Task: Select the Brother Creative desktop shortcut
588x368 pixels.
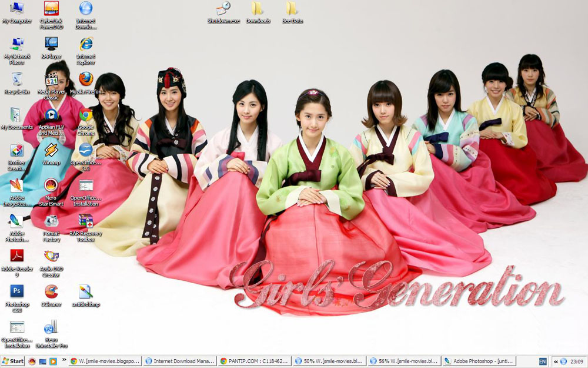Action: (x=17, y=157)
